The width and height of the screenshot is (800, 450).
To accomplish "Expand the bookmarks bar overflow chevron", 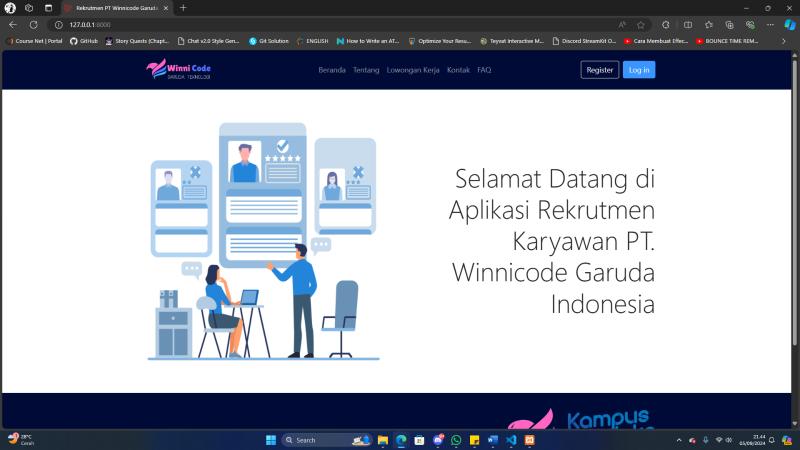I will [x=783, y=41].
